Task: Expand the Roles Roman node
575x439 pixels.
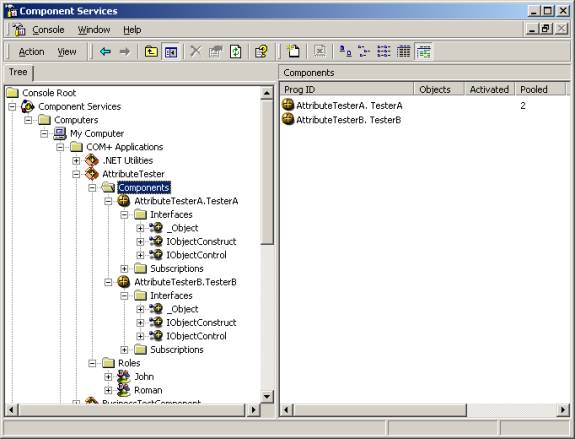Action: tap(108, 390)
